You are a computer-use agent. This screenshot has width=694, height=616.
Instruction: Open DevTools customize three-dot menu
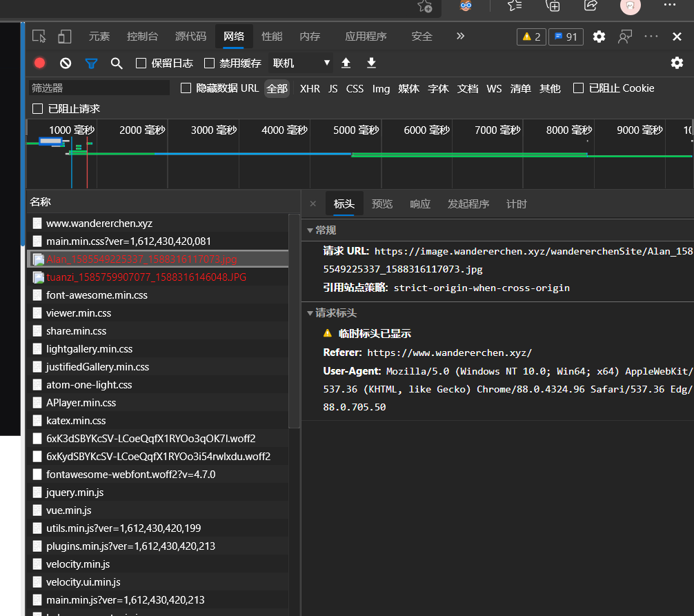coord(651,37)
